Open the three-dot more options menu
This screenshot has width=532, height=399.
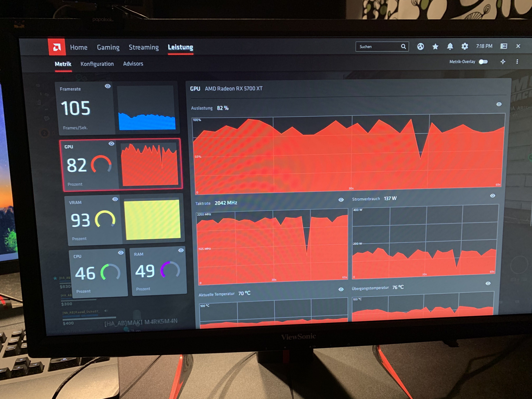(517, 62)
